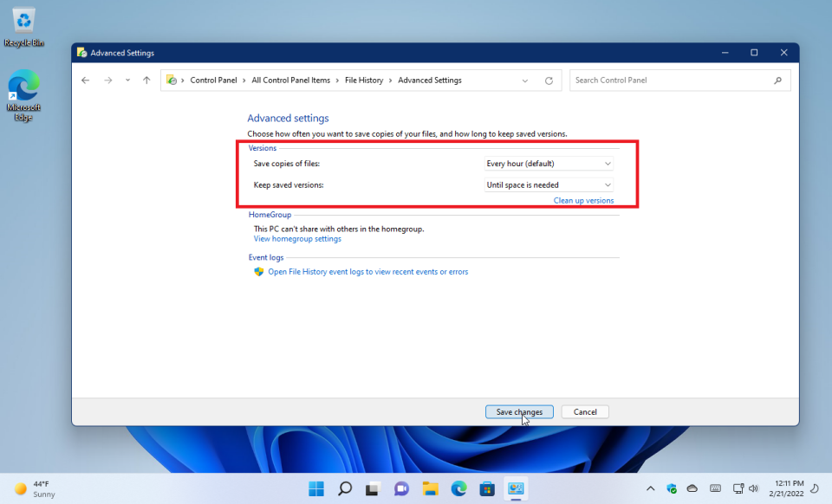Click the Search icon on the taskbar
Image resolution: width=832 pixels, height=504 pixels.
pyautogui.click(x=344, y=488)
